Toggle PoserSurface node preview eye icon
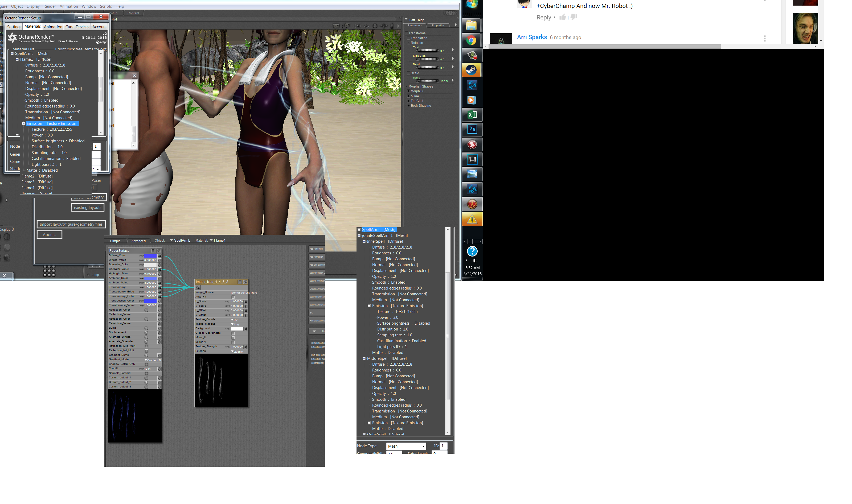Viewport: 852px width, 504px height. pos(159,251)
